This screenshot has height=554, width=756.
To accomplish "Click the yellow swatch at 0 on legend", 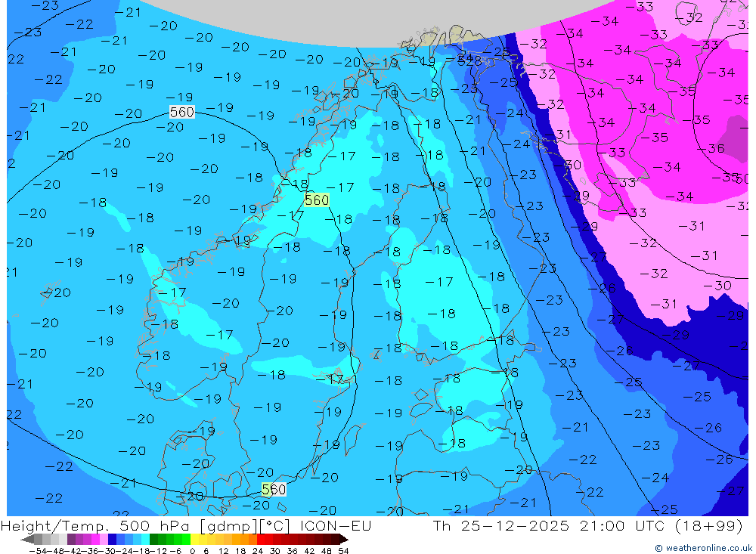I will click(x=195, y=539).
